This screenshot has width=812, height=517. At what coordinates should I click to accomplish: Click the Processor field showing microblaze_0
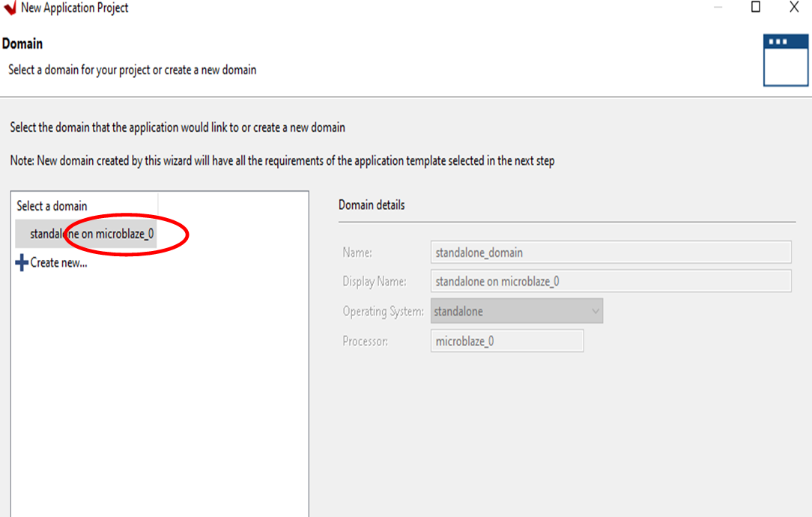pyautogui.click(x=506, y=341)
